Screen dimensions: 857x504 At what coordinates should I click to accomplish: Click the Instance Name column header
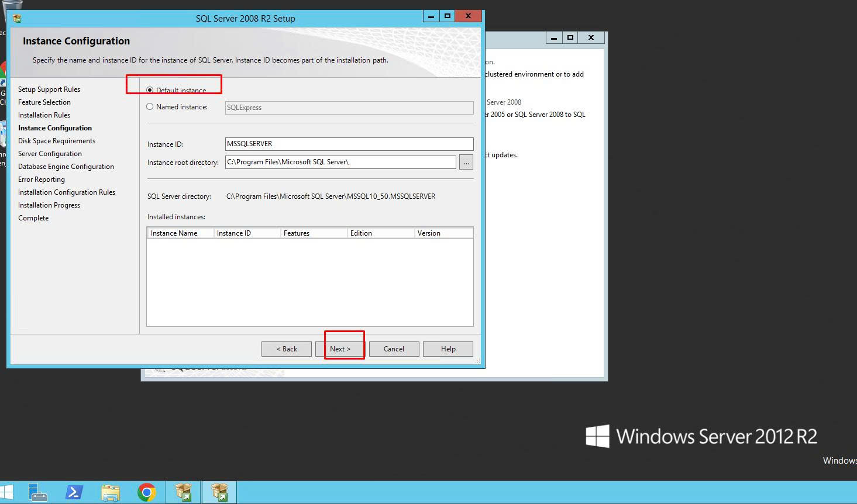180,233
